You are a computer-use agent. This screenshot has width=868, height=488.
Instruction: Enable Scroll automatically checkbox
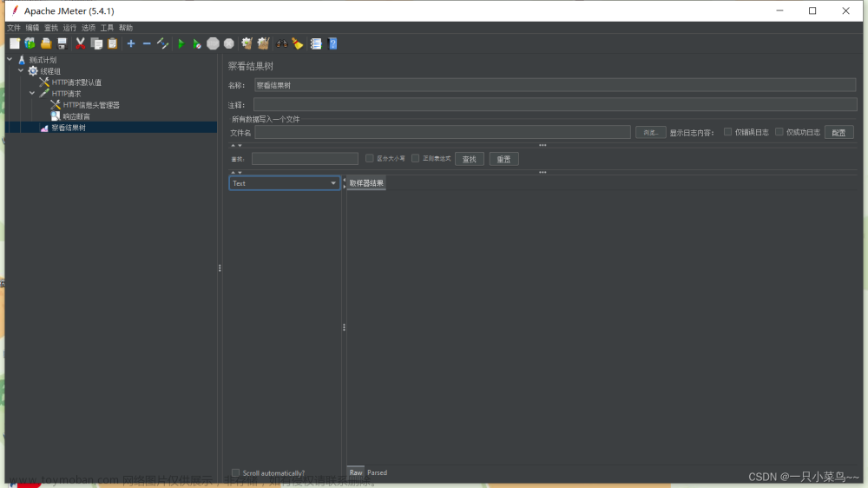coord(236,473)
